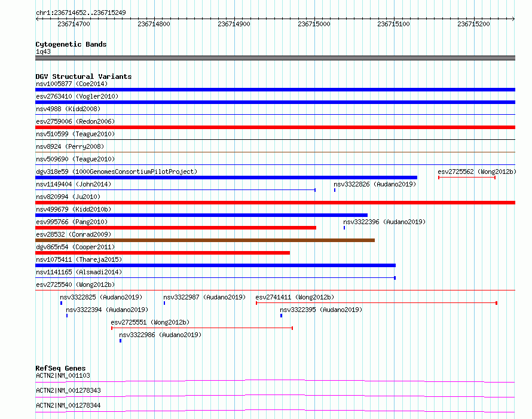Click the nsv499679 blue bar

(x=201, y=215)
